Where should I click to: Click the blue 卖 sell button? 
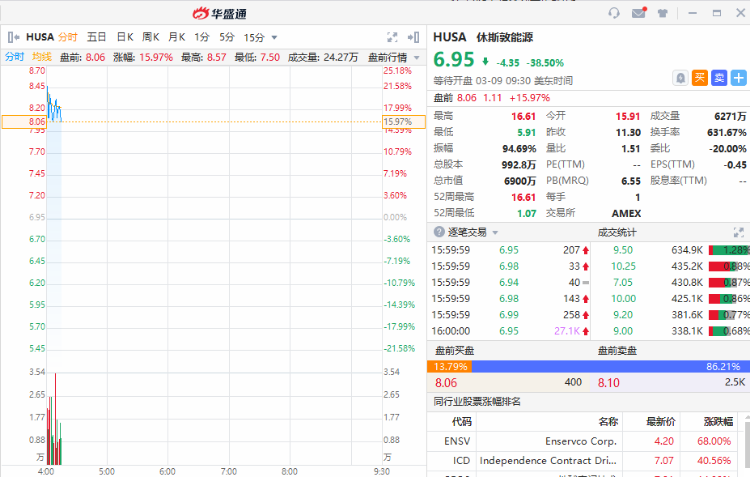(719, 77)
